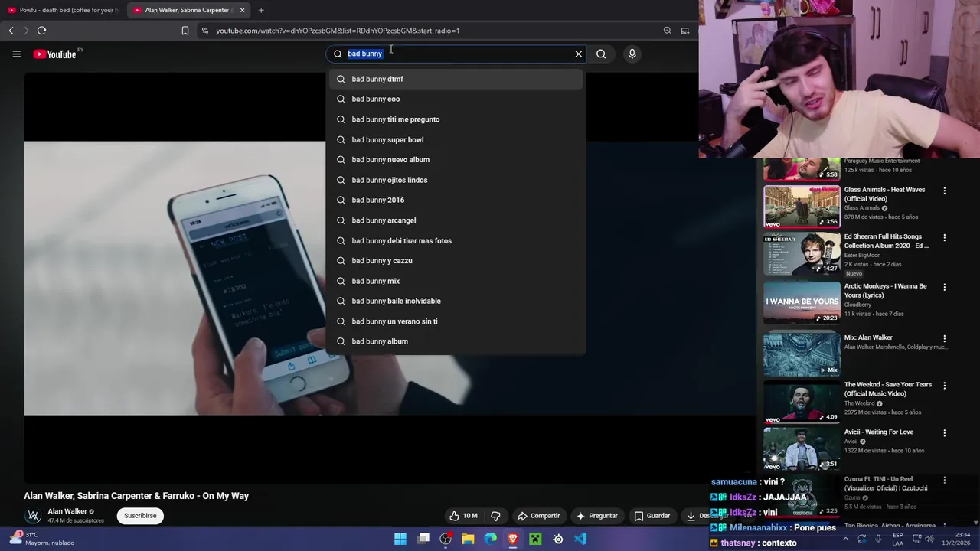Click the Preguntar button

coord(596,516)
